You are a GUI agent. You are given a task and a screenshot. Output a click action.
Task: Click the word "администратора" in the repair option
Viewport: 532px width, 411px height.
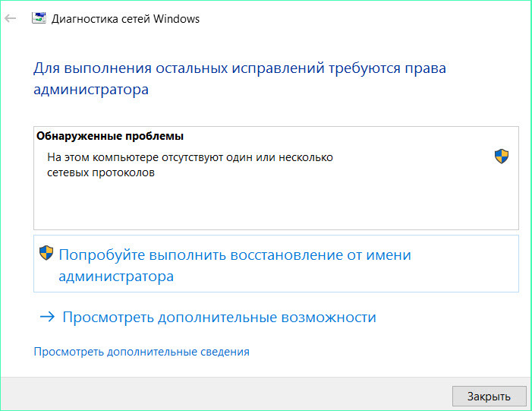click(116, 277)
